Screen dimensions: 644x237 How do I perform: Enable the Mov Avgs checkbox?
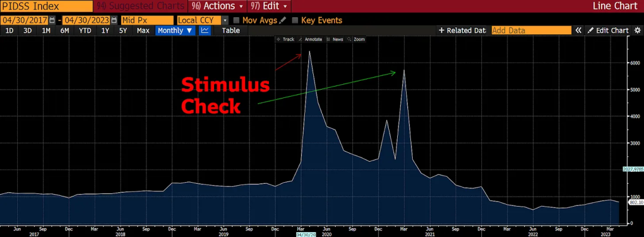(237, 20)
